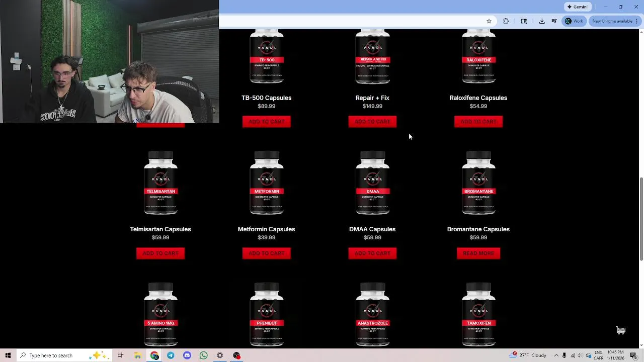The image size is (644, 362).
Task: Click the TB-500 bottle image
Action: tap(267, 56)
